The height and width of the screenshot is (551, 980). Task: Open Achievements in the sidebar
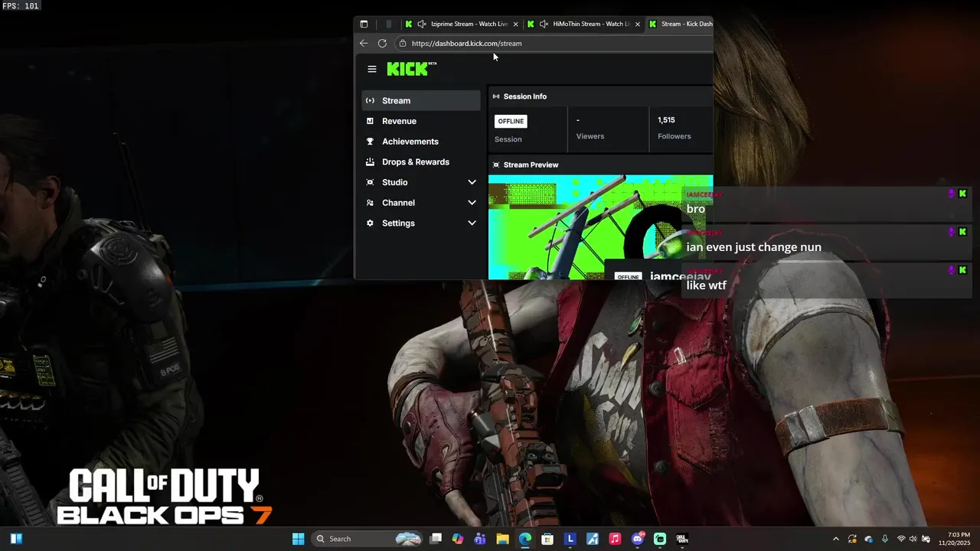(421, 142)
